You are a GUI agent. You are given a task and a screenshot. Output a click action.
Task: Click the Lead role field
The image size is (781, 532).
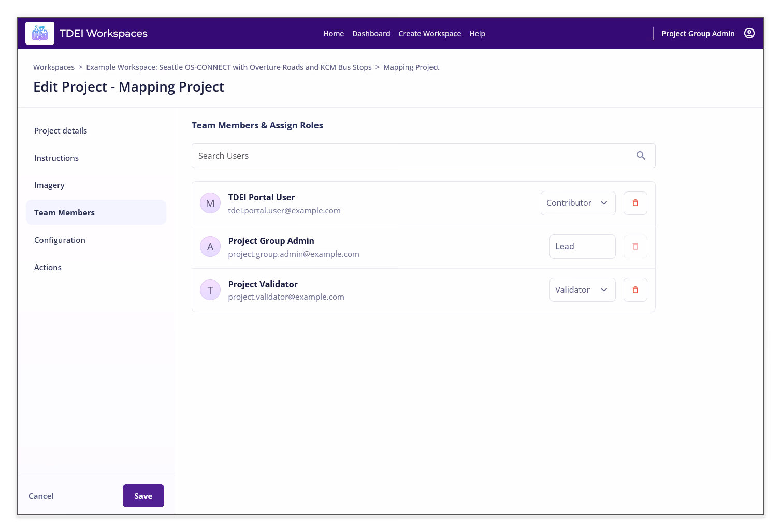tap(582, 246)
